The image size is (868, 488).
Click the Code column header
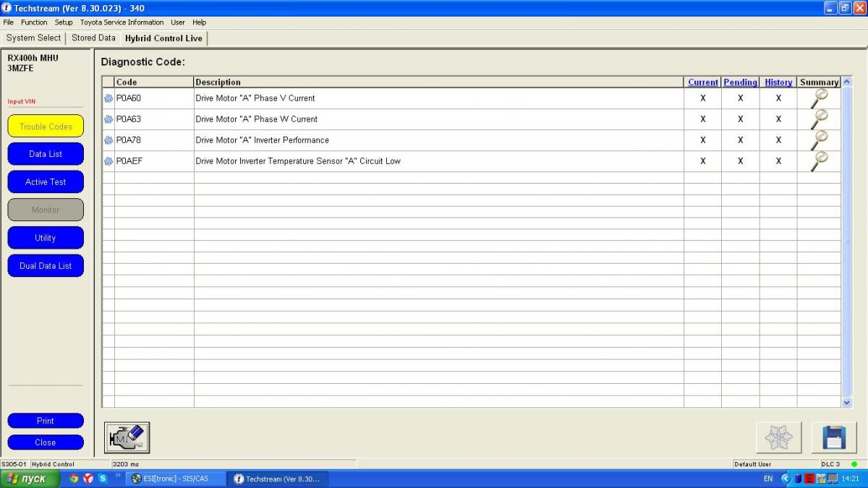(x=154, y=82)
